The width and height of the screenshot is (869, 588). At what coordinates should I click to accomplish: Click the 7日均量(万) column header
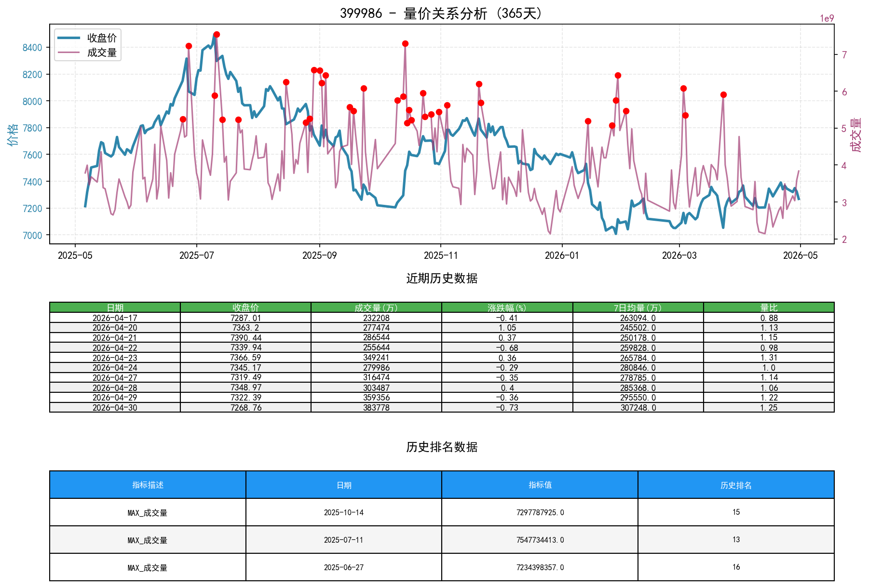[638, 307]
